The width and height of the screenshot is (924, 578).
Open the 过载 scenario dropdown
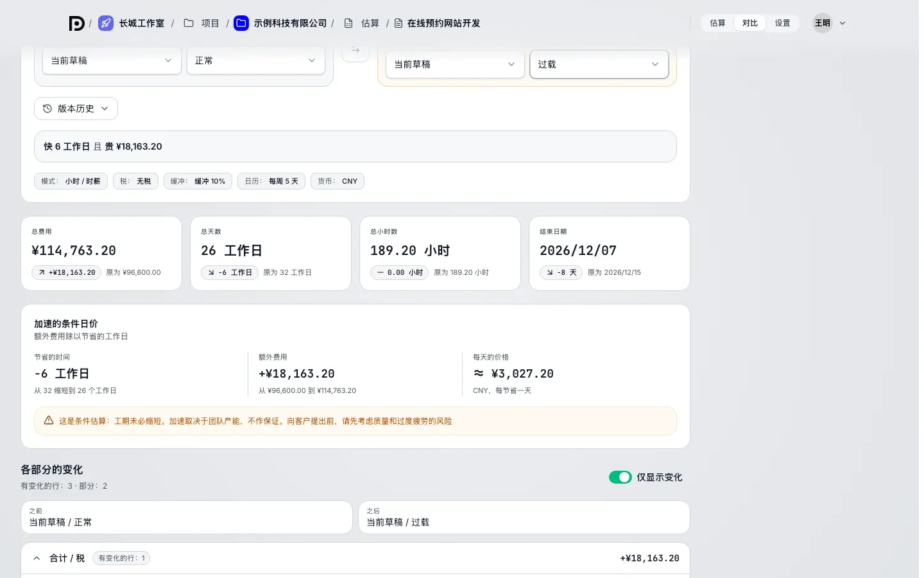pos(599,64)
